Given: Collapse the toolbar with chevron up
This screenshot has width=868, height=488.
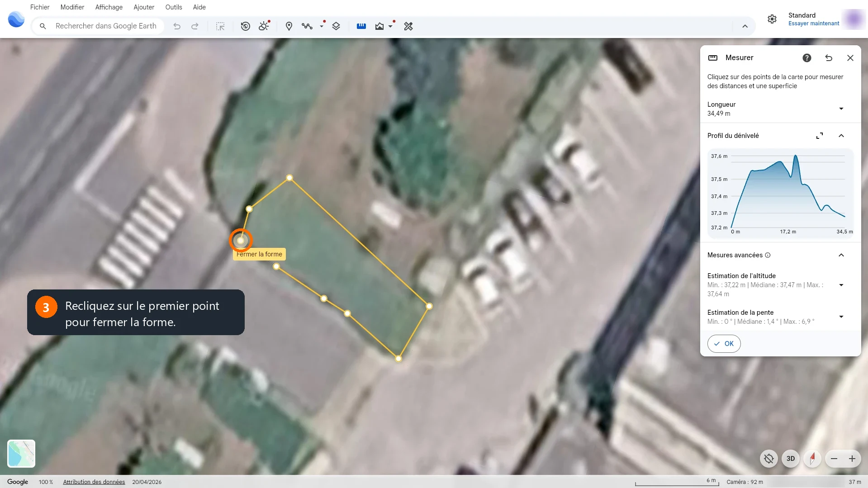Looking at the screenshot, I should [745, 26].
